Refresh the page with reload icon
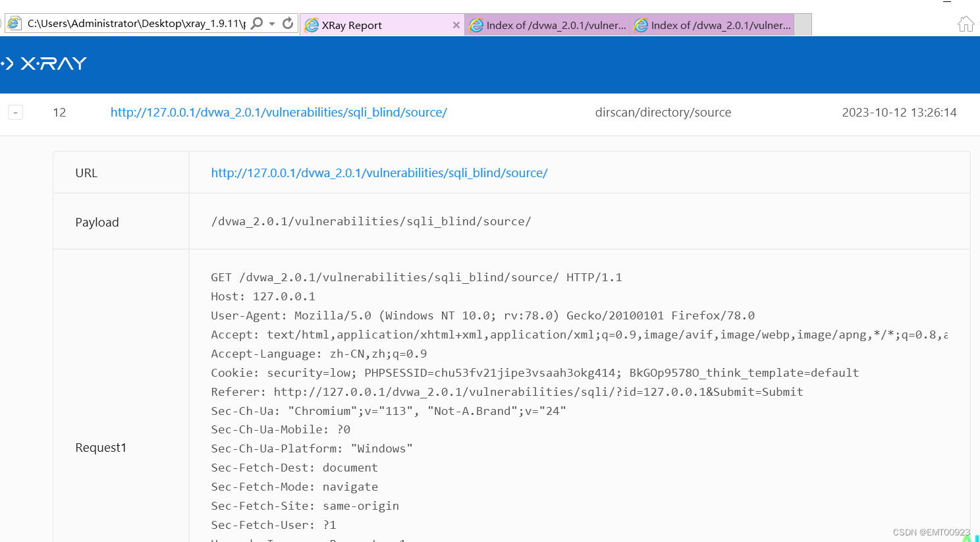This screenshot has height=542, width=980. (x=288, y=24)
